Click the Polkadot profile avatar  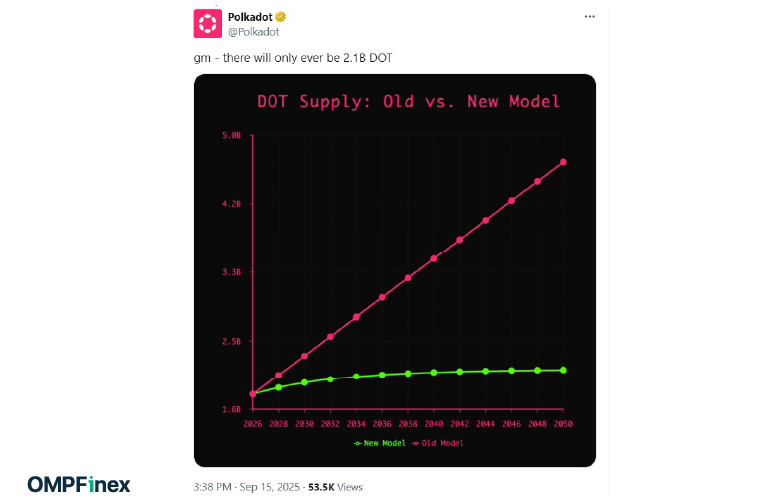[x=207, y=23]
